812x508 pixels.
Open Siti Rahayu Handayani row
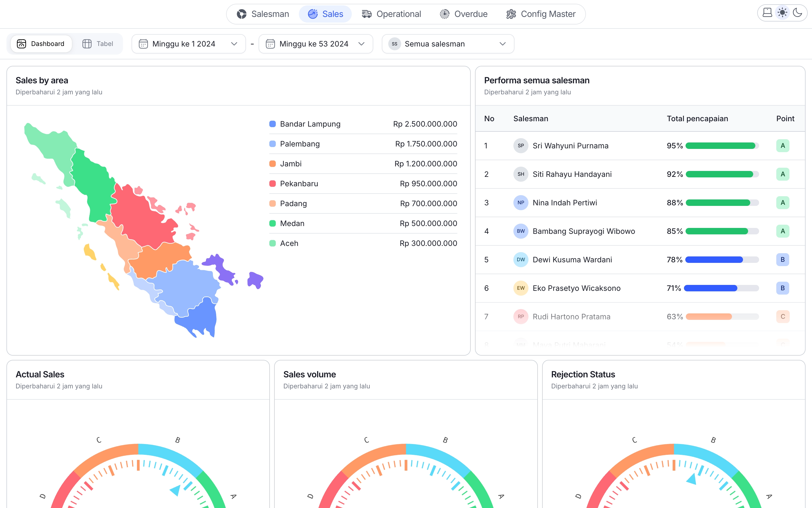pos(640,174)
